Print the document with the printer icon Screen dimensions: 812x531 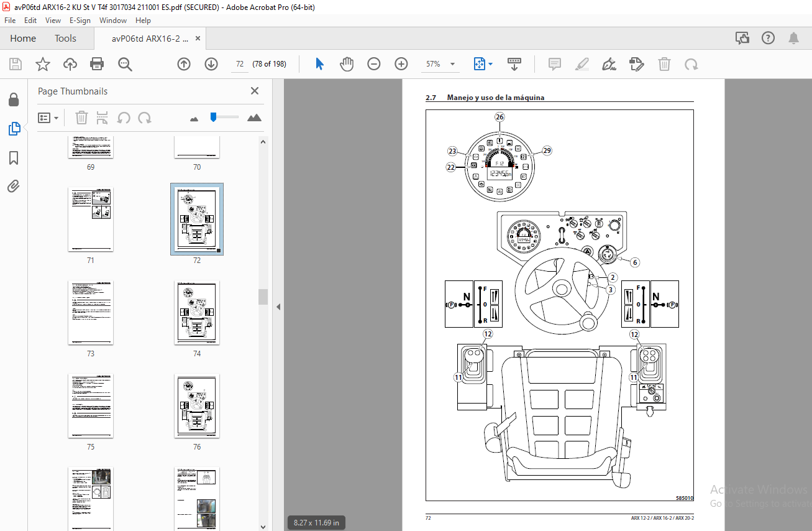pyautogui.click(x=97, y=64)
